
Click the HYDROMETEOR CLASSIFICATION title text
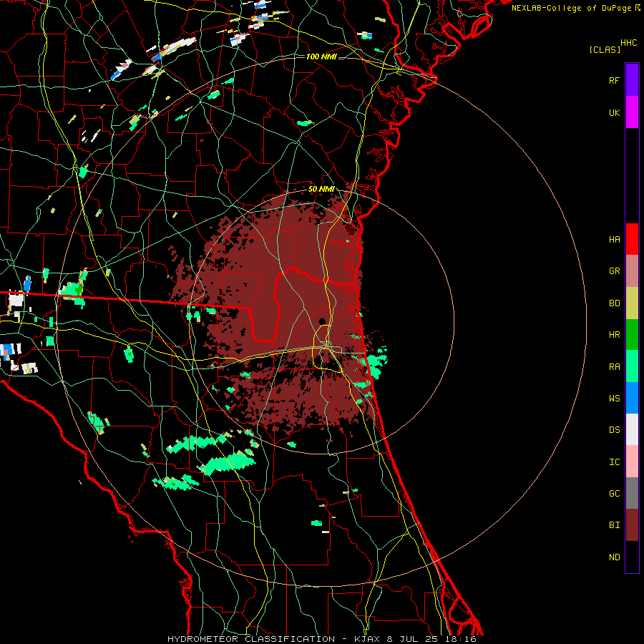point(251,639)
